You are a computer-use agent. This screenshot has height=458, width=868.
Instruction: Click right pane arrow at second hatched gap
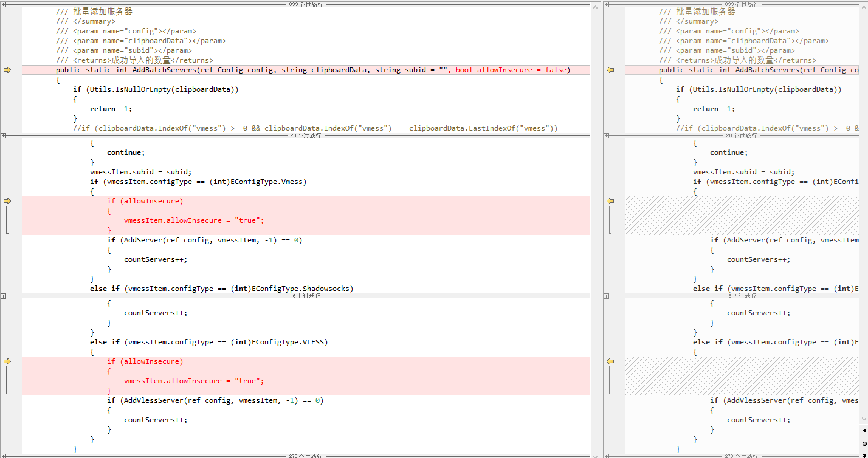610,361
